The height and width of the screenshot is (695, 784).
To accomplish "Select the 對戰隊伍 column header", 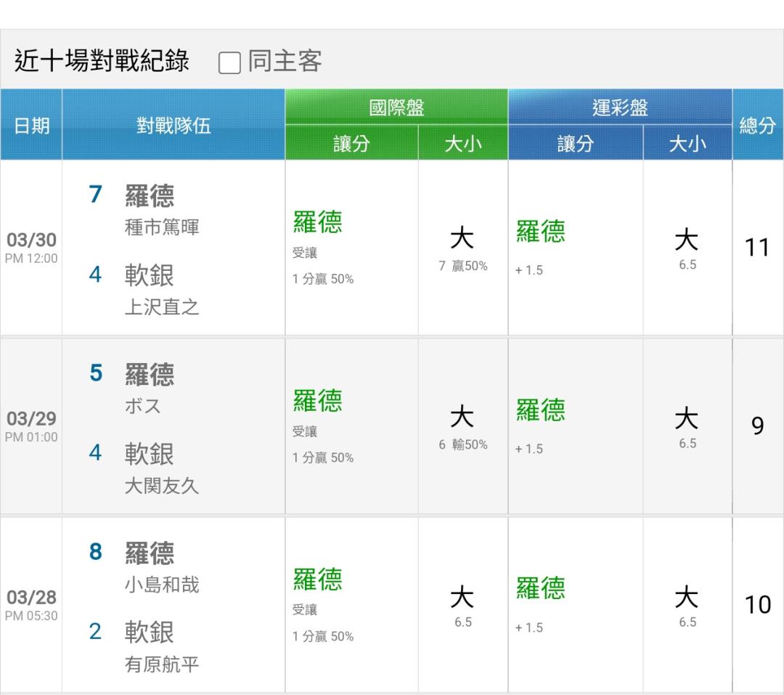I will (173, 125).
